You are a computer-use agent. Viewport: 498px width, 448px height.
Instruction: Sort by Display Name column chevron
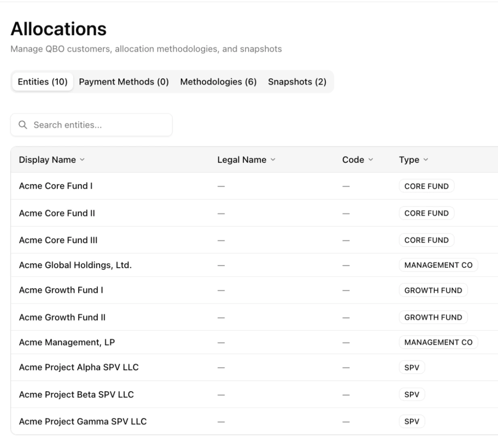(x=82, y=160)
